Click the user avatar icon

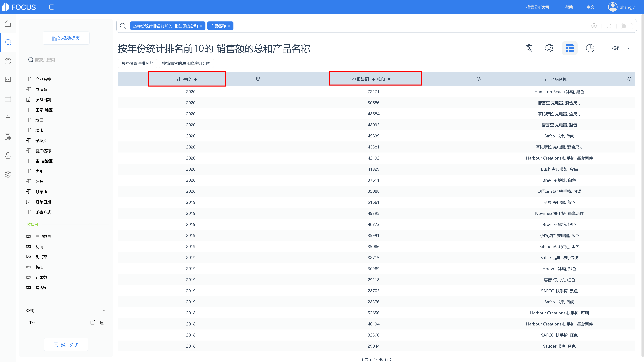[x=612, y=7]
